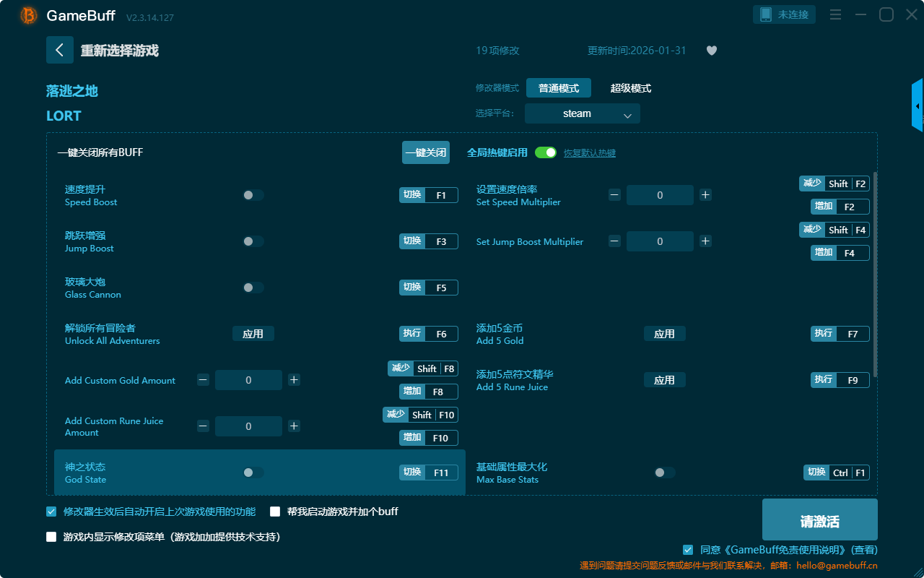Image resolution: width=924 pixels, height=578 pixels.
Task: Click the 恢复默认热键 link
Action: coord(589,153)
